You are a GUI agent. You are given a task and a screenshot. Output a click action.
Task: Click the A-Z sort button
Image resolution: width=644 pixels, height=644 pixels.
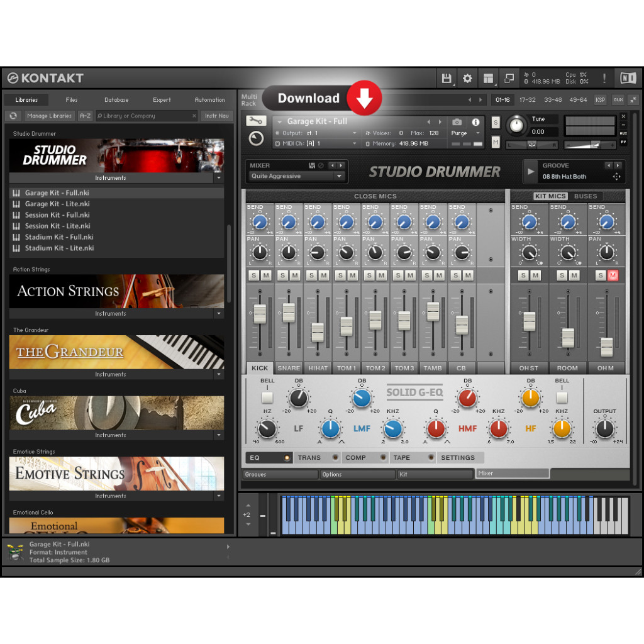coord(85,116)
